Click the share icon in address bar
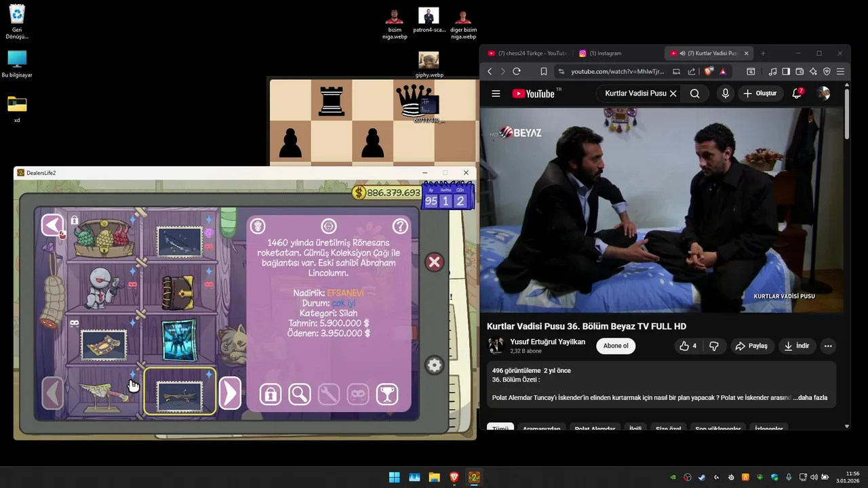The width and height of the screenshot is (868, 488). (x=692, y=71)
